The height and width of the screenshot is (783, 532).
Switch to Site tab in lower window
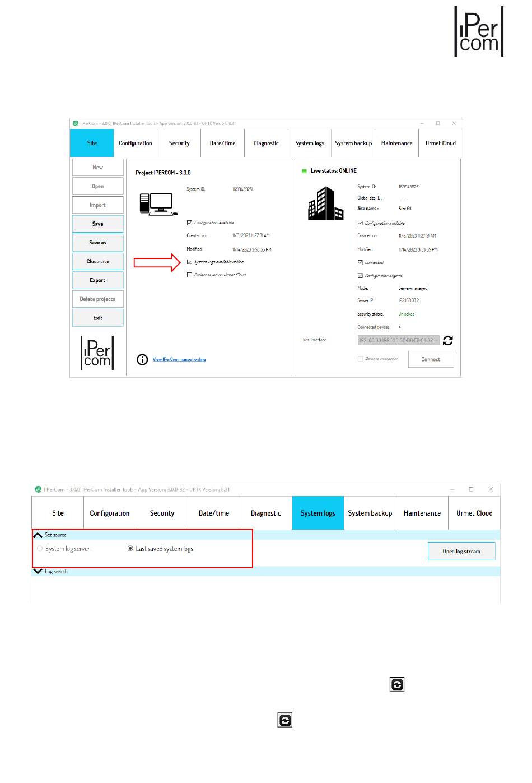tap(58, 513)
